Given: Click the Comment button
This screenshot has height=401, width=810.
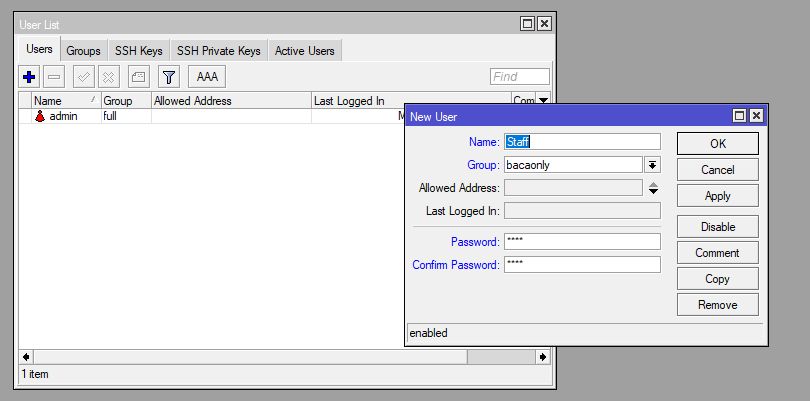Looking at the screenshot, I should [x=718, y=253].
